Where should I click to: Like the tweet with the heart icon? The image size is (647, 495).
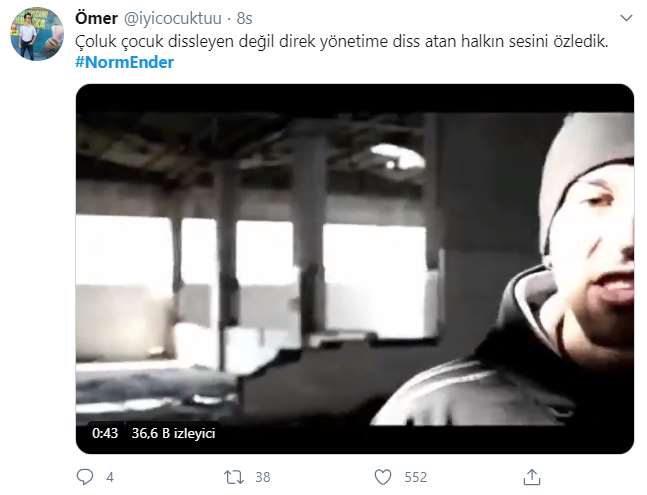click(x=383, y=477)
